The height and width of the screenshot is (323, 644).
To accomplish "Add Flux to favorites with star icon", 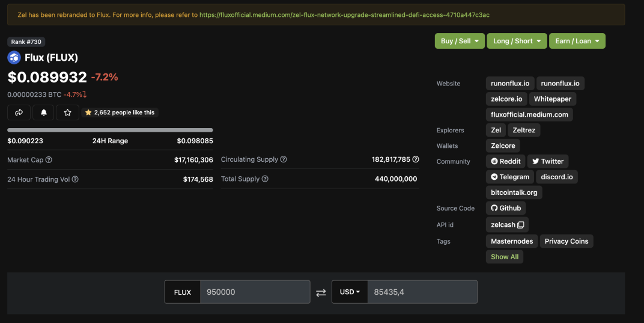I will [67, 112].
